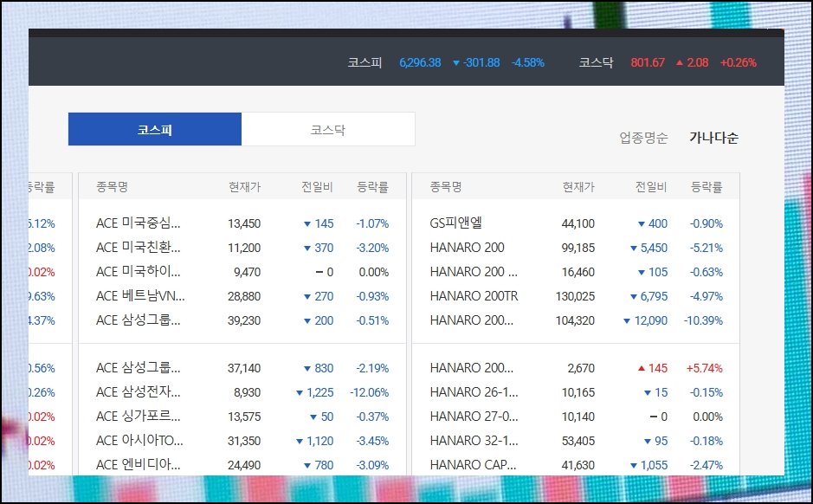This screenshot has height=504, width=813.
Task: Sort list by 가나다순
Action: pos(713,138)
